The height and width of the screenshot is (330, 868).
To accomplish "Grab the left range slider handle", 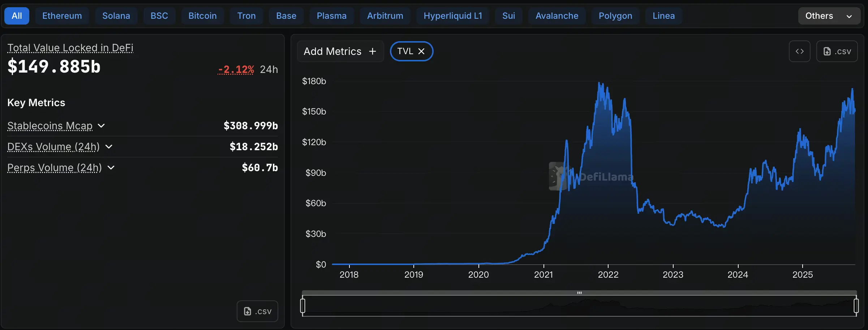I will [x=303, y=305].
